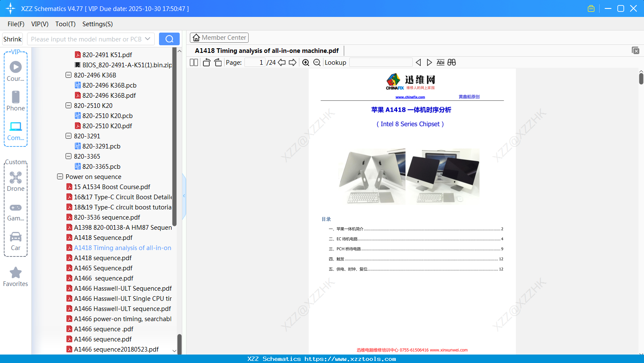Open 820-2510 K20.pdf schematic
The image size is (644, 363).
103,126
